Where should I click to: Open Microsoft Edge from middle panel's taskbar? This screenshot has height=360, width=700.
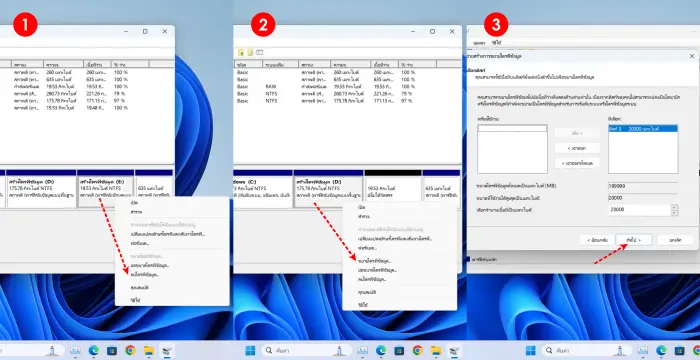[381, 351]
